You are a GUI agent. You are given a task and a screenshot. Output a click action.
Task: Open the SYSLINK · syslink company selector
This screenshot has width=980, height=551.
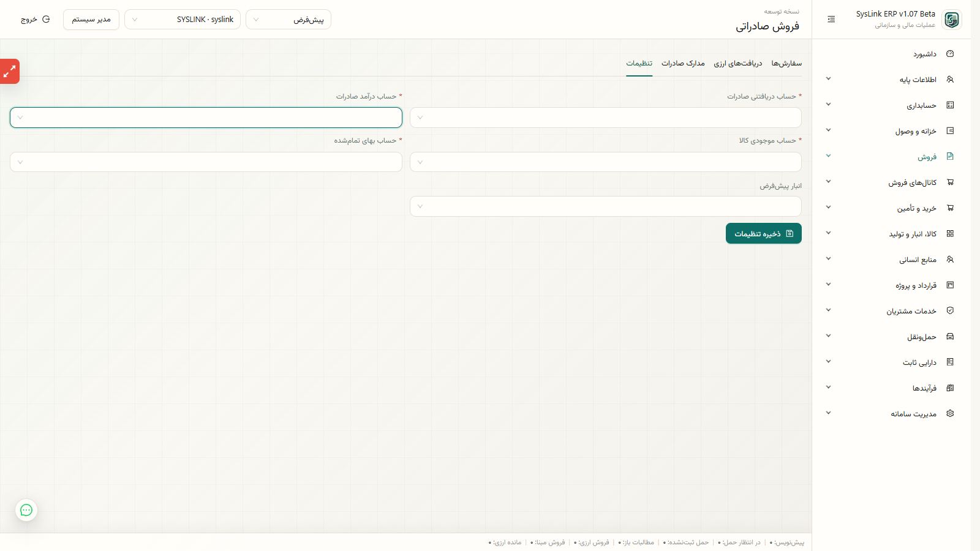click(x=183, y=20)
